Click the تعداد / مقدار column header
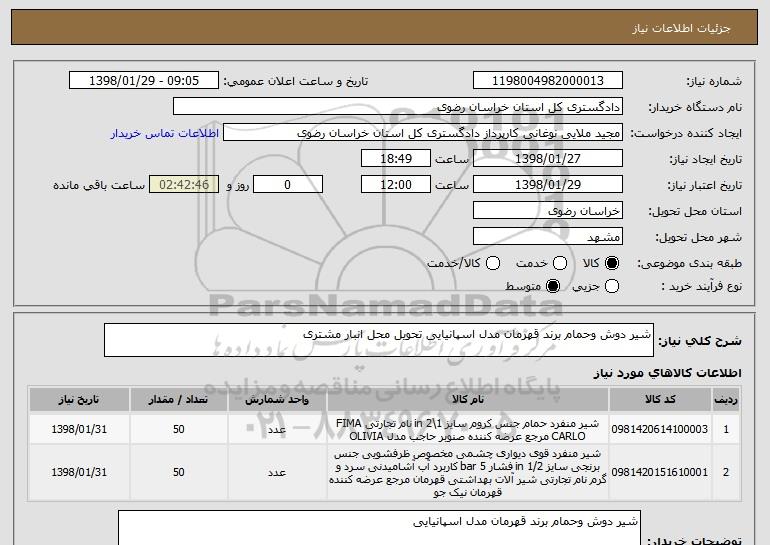The width and height of the screenshot is (770, 545). pyautogui.click(x=178, y=400)
